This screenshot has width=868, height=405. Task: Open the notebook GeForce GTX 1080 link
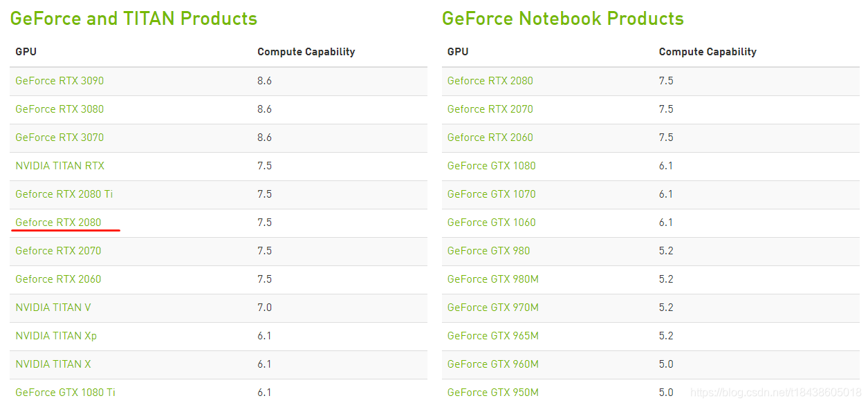492,166
